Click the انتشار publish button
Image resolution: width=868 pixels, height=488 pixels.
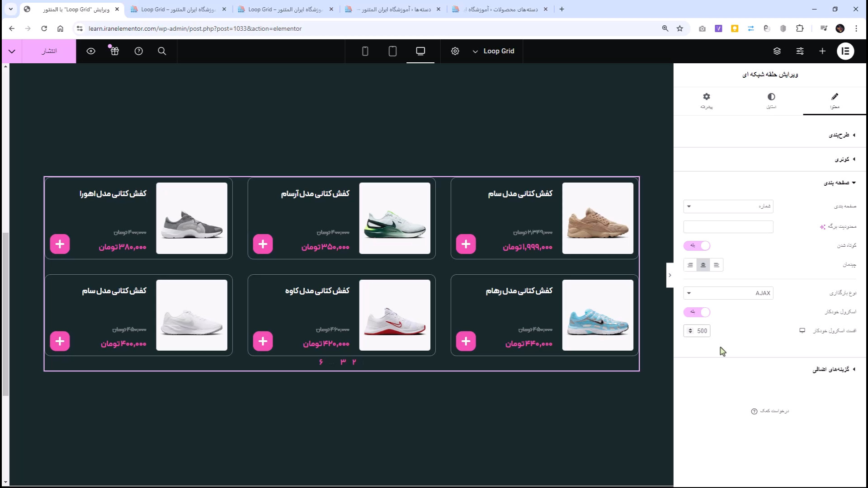coord(49,51)
